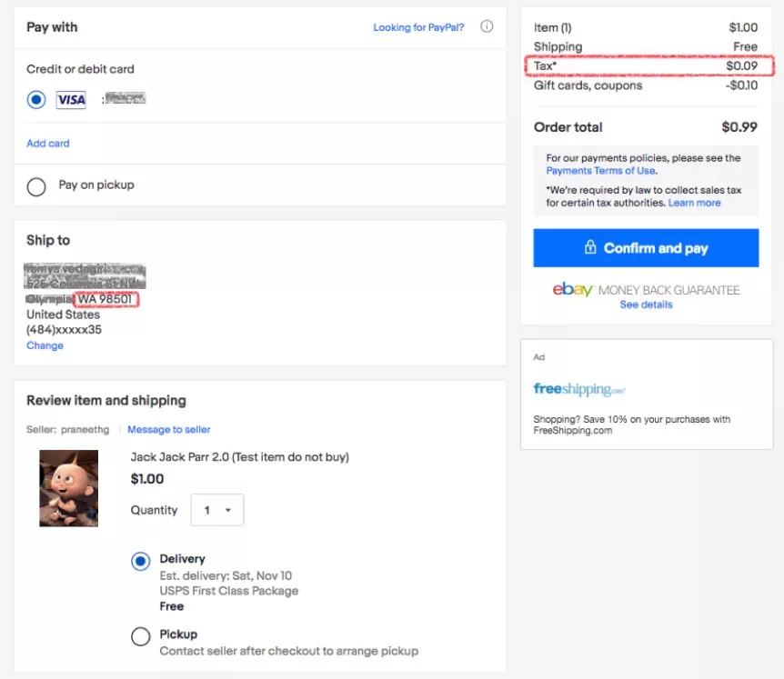Click Message to seller link
The image size is (784, 679).
click(169, 430)
